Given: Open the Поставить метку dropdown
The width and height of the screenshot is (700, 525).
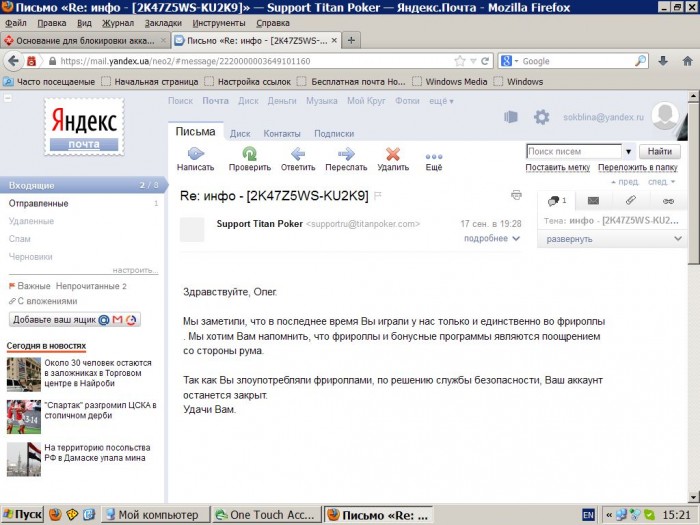Looking at the screenshot, I should [x=558, y=167].
